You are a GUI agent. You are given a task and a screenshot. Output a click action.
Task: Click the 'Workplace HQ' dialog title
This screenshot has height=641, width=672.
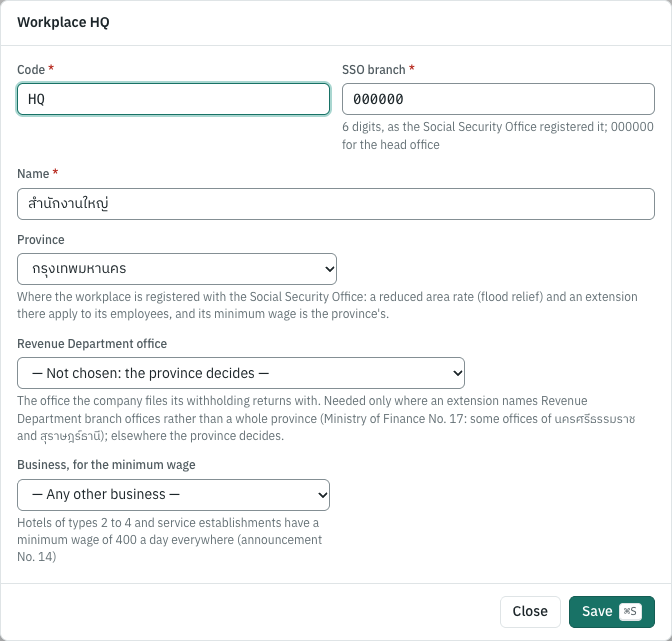point(63,22)
